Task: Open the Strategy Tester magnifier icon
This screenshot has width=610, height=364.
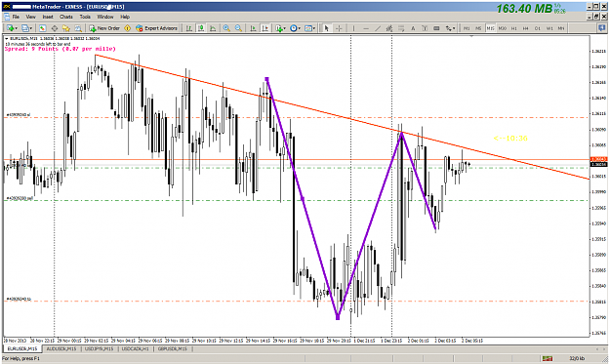Action: (78, 28)
